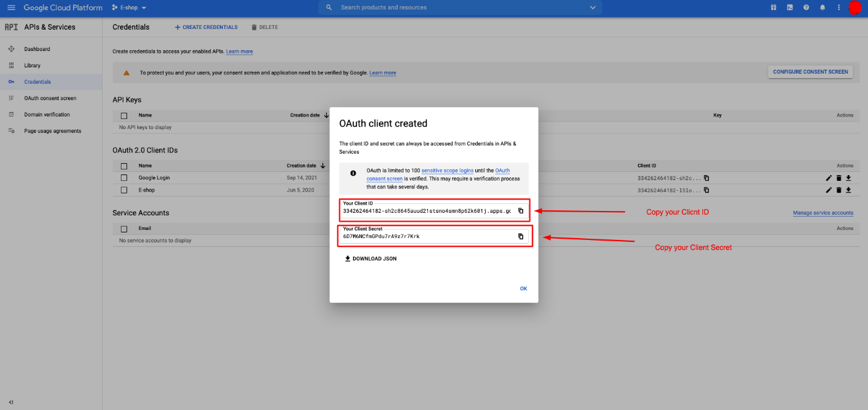Open the Google Login client name

point(154,178)
